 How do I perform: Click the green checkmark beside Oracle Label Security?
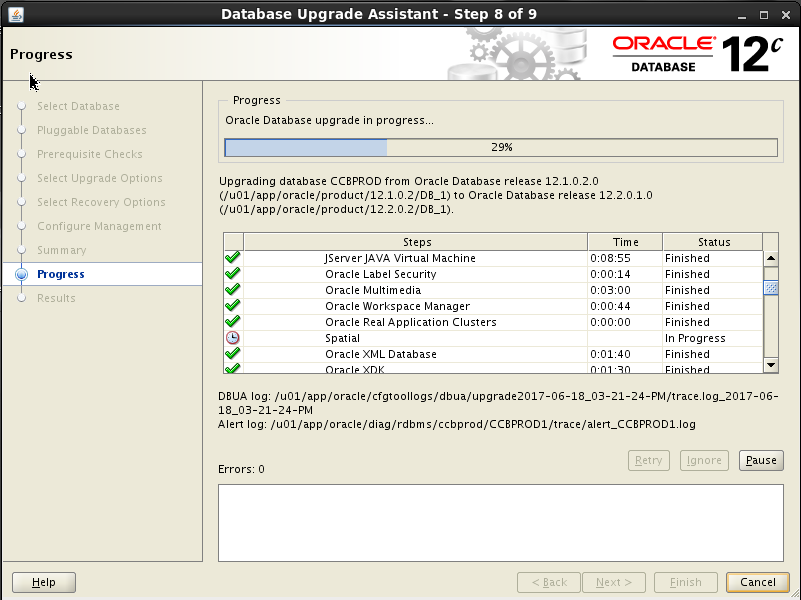232,274
